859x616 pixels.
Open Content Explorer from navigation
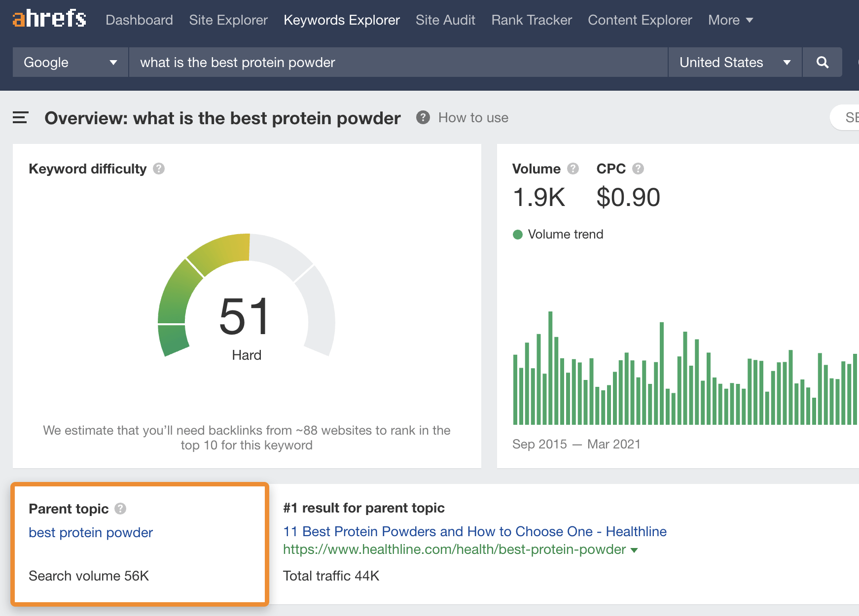pos(640,20)
